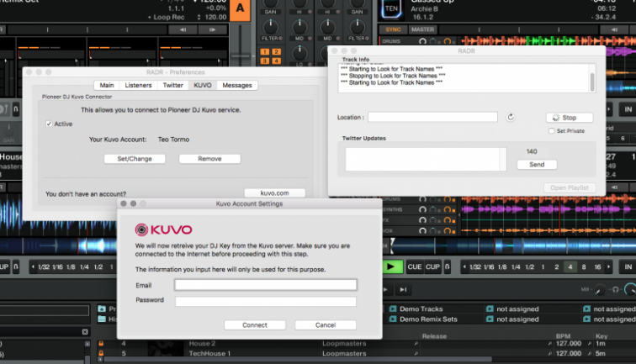Click the Open Playlist button
The image size is (636, 364).
pyautogui.click(x=570, y=187)
